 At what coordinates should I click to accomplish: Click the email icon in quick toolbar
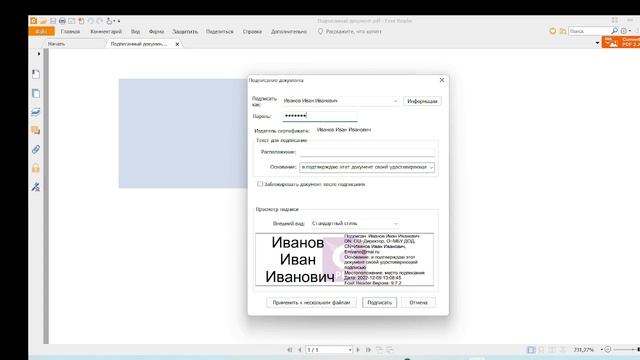(72, 21)
